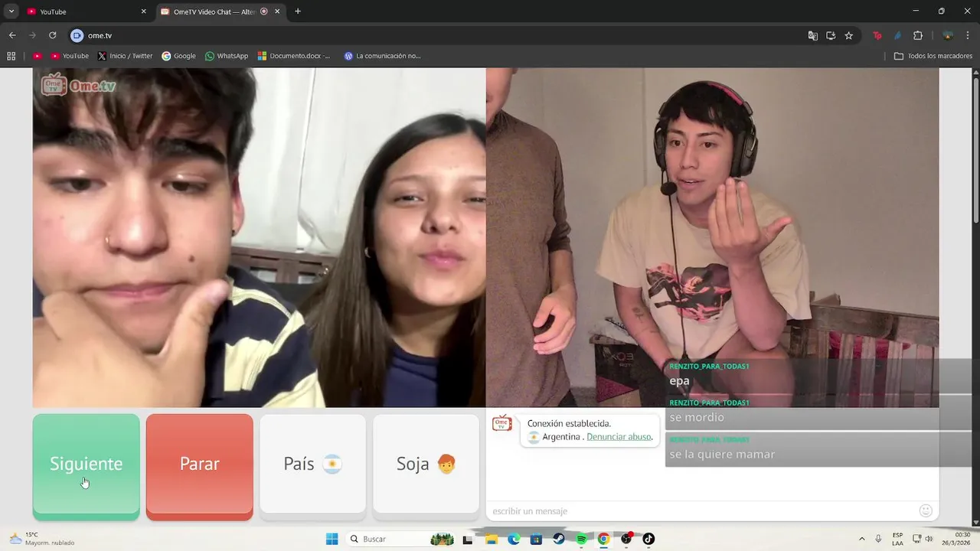
Task: Open Google Chrome from taskbar
Action: (603, 539)
